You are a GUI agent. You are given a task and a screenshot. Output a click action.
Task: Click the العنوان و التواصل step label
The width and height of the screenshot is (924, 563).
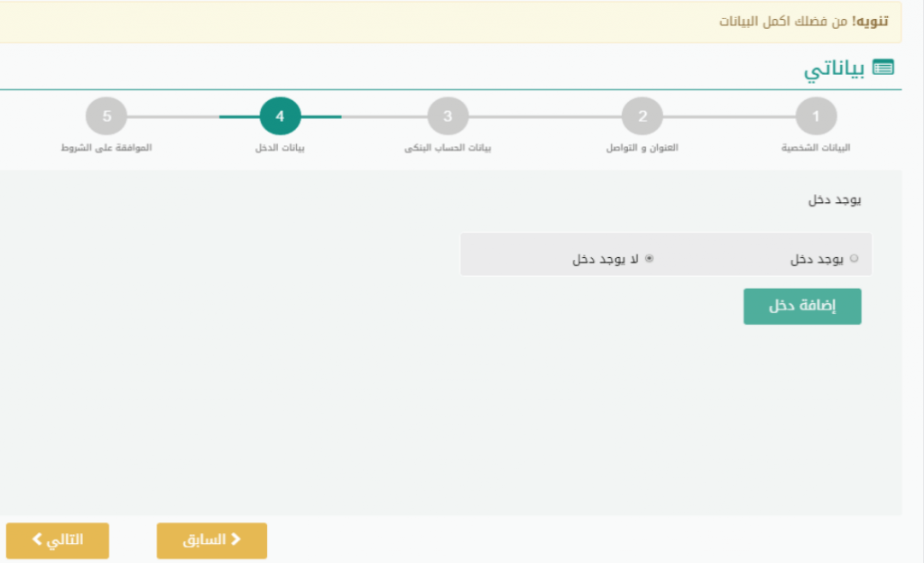pos(642,148)
